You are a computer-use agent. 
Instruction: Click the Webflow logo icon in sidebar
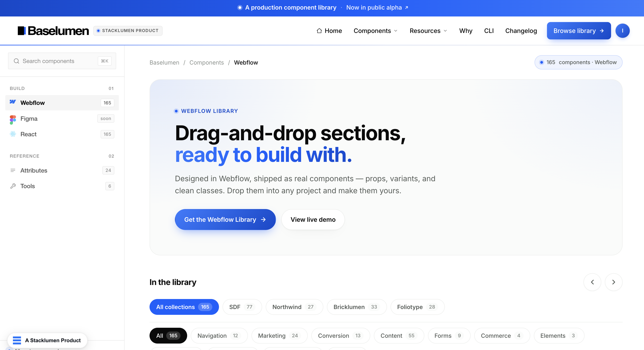click(13, 102)
